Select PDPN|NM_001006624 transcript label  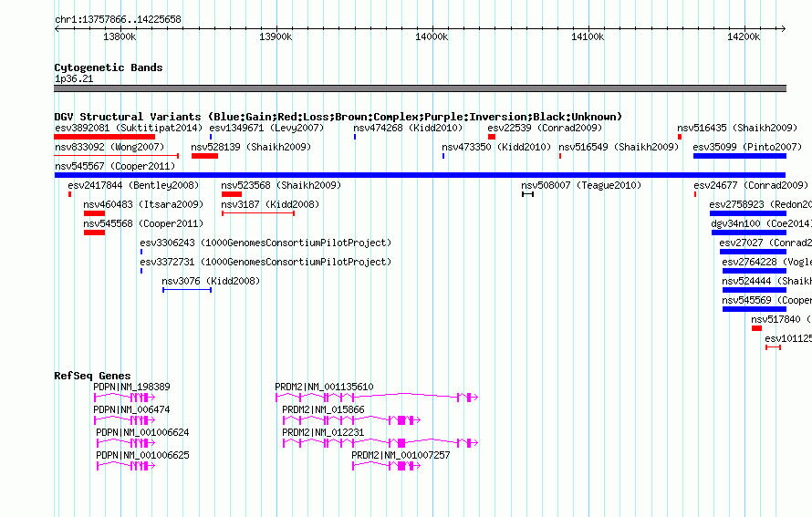(142, 432)
